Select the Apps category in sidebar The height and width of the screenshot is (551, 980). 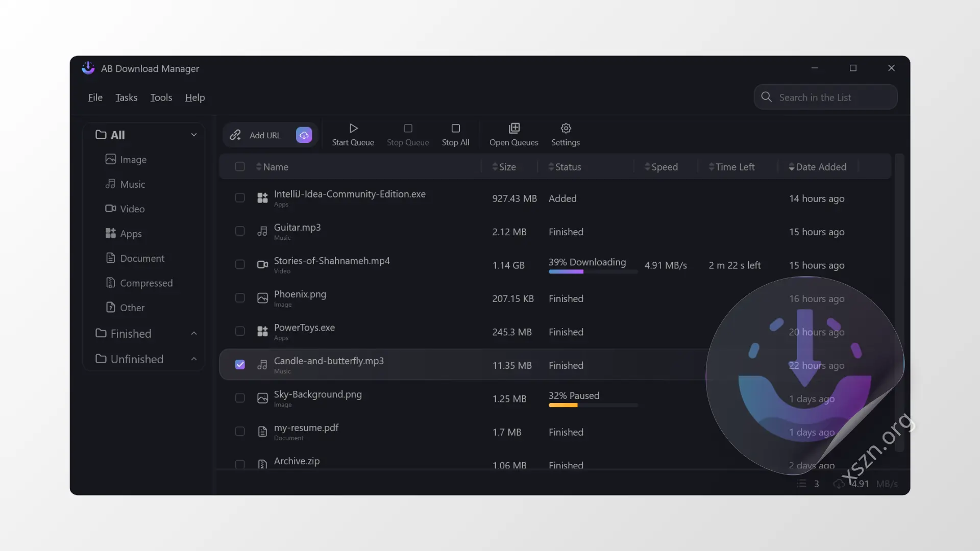click(131, 234)
